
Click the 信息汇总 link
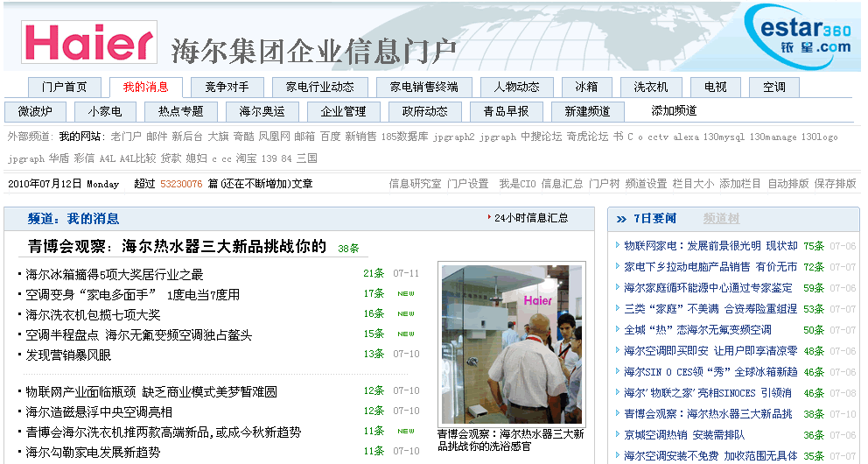[562, 183]
